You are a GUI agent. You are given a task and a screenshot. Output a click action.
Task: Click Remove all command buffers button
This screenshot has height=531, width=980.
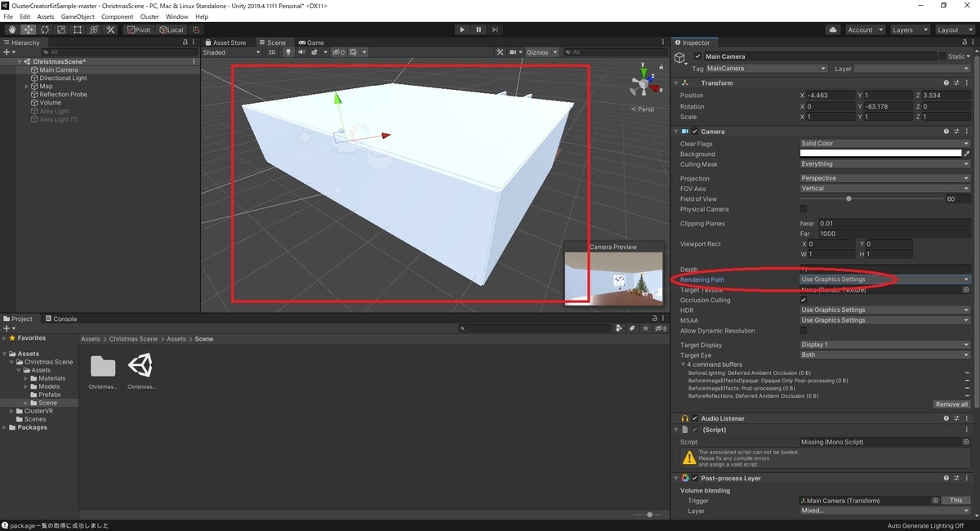[951, 404]
